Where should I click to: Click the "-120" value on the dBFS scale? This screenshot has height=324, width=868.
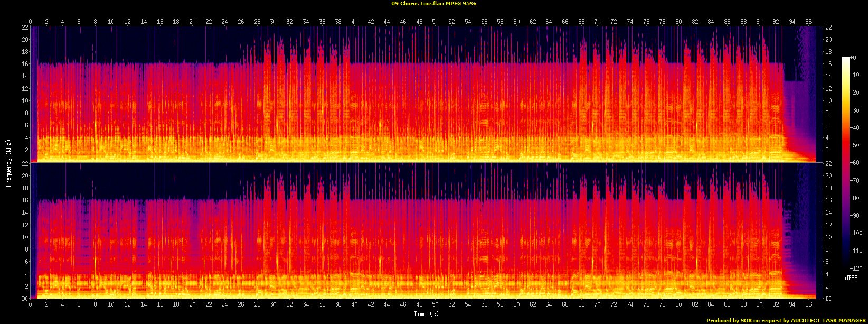(857, 269)
